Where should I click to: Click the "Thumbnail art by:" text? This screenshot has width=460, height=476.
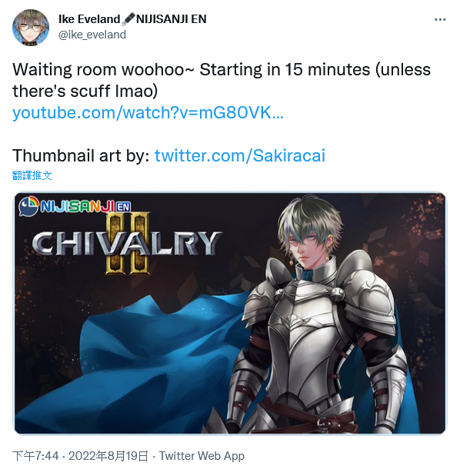pos(81,156)
